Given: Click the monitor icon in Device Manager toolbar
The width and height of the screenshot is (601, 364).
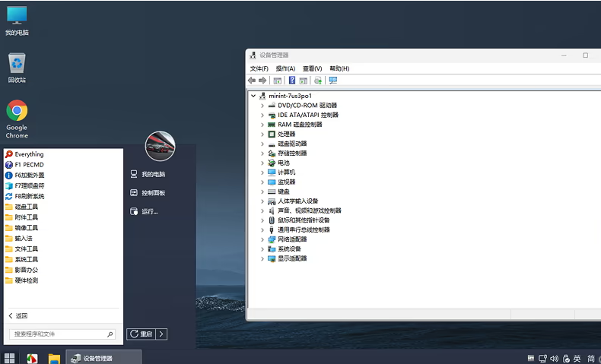Looking at the screenshot, I should (333, 81).
